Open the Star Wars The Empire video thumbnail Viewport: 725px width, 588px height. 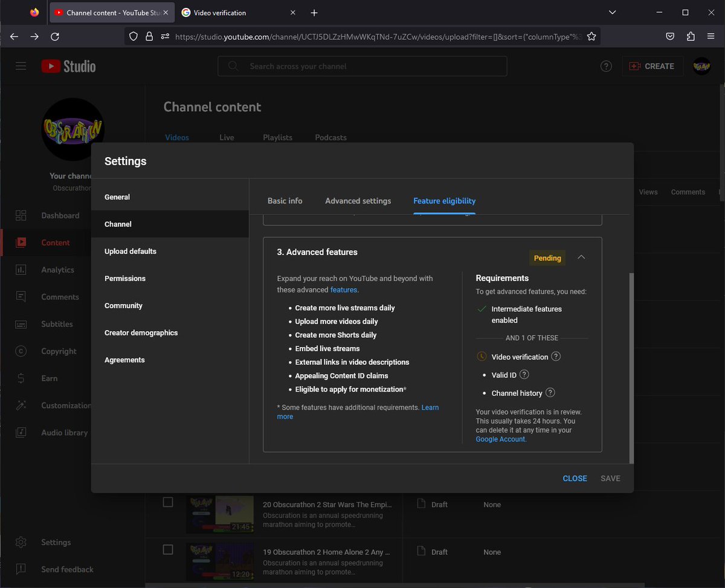tap(220, 514)
